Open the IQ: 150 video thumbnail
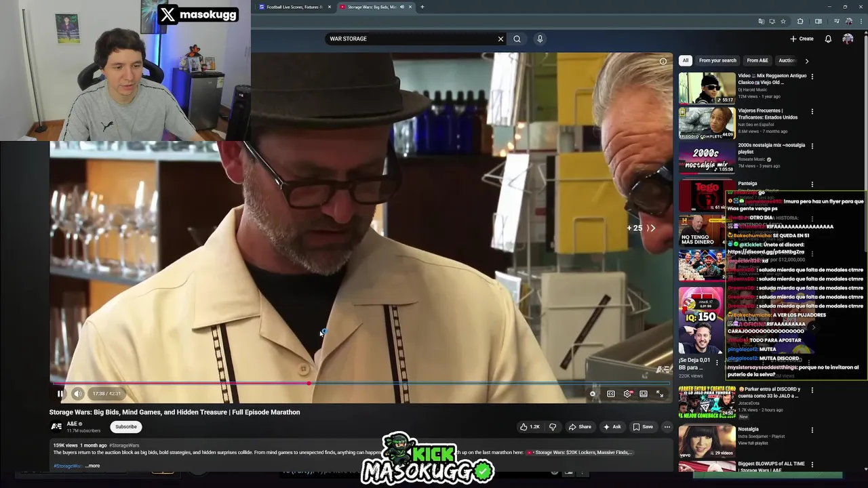This screenshot has height=488, width=868. tap(701, 321)
